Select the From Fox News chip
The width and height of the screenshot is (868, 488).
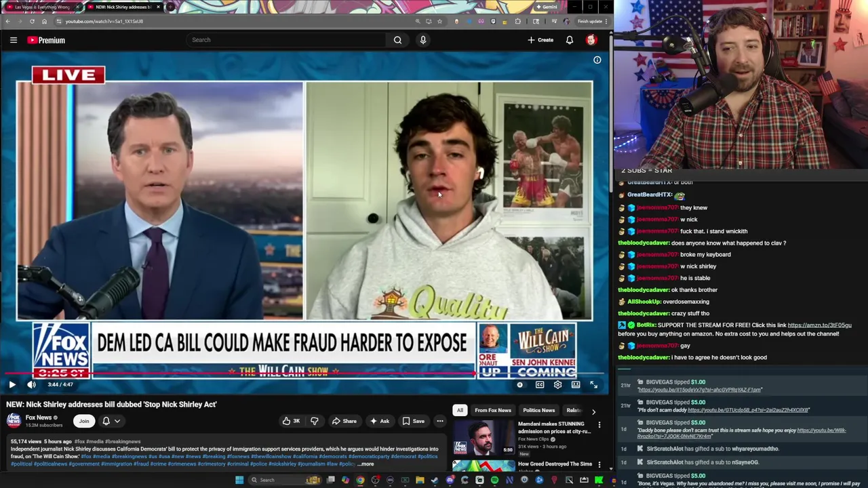pyautogui.click(x=493, y=410)
